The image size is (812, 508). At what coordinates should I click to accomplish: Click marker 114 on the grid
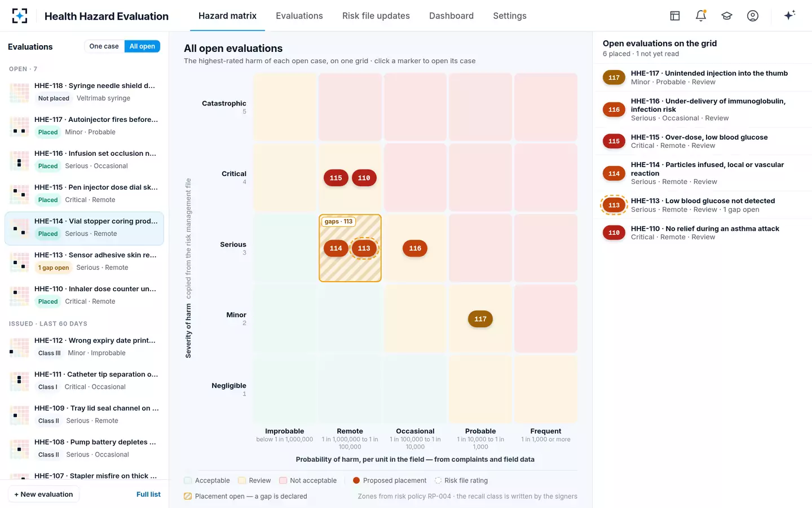336,248
